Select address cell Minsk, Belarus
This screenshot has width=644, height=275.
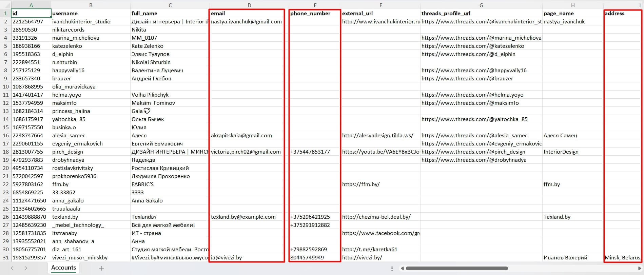pyautogui.click(x=623, y=257)
